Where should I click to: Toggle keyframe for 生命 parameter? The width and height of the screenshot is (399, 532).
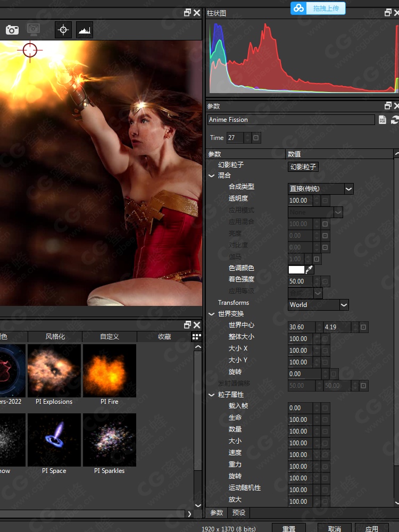point(325,420)
